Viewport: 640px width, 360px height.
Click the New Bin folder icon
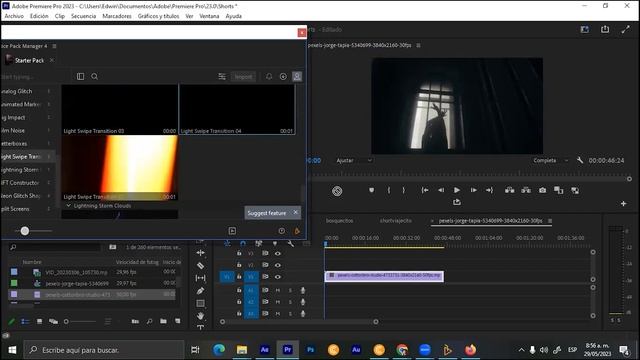163,322
